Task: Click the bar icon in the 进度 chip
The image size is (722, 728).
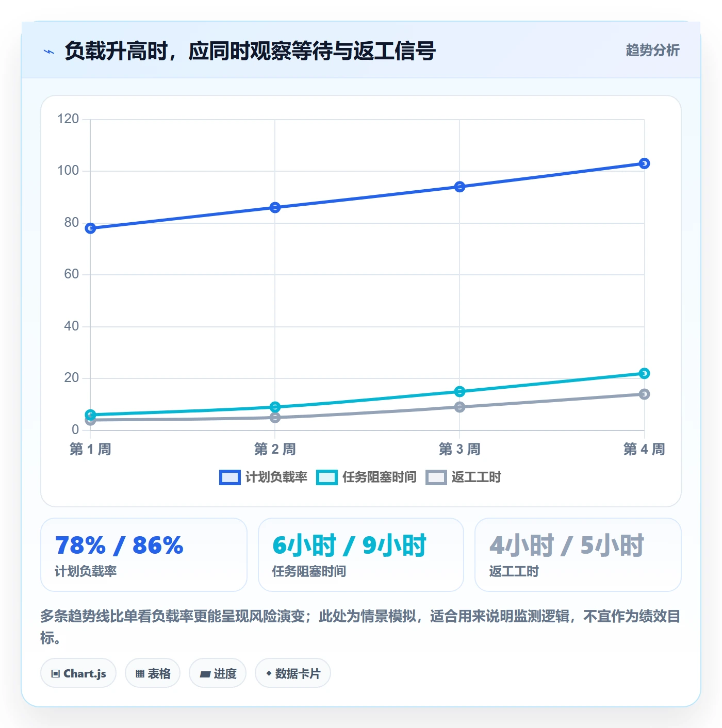Action: (x=205, y=674)
